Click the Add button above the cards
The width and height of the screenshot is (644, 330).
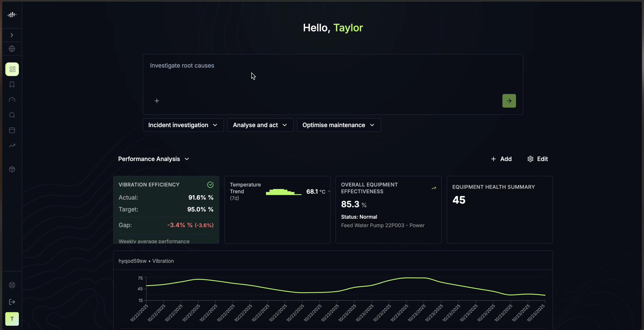501,159
